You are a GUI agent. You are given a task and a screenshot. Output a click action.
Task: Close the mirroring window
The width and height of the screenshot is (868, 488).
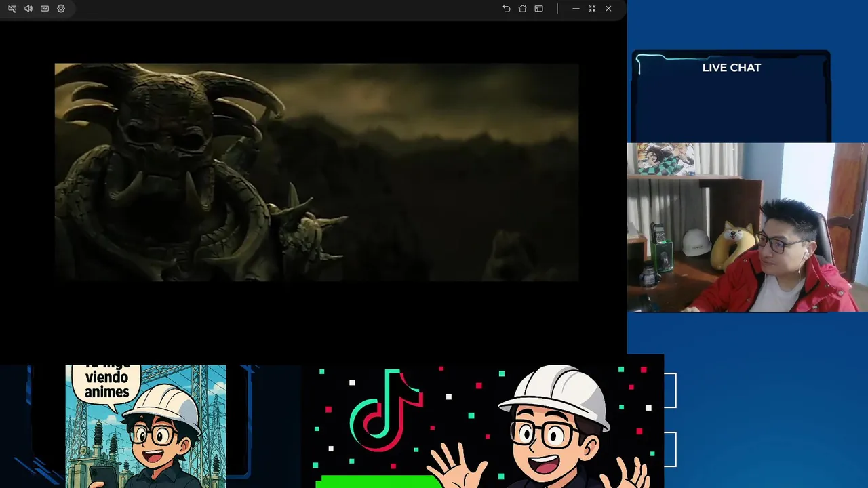(608, 9)
